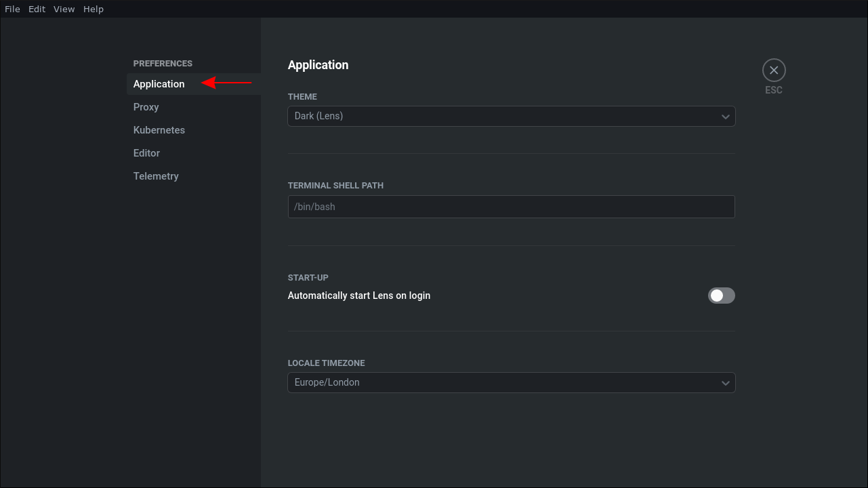The width and height of the screenshot is (868, 488).
Task: Open the Help menu
Action: point(94,9)
